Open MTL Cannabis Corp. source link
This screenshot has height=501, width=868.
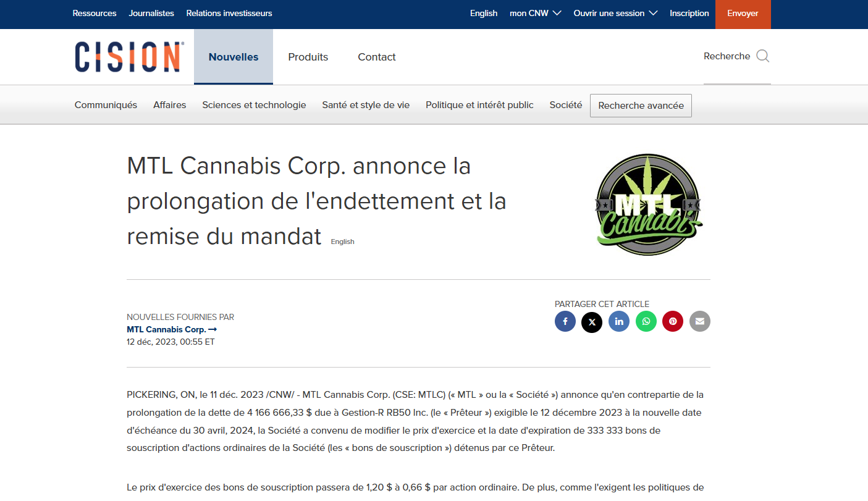172,329
